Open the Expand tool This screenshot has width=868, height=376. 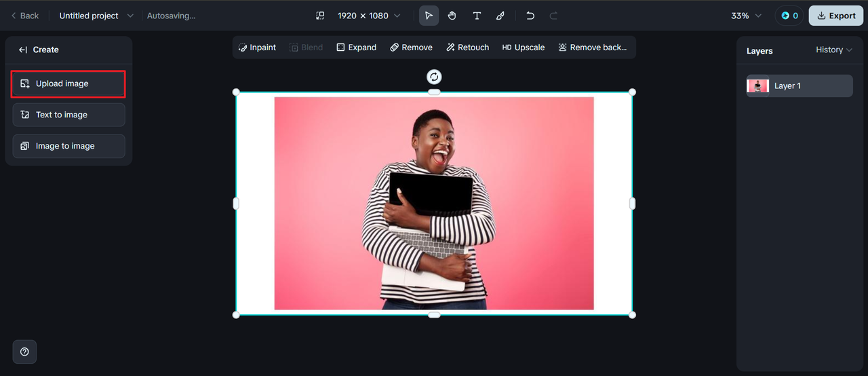pyautogui.click(x=357, y=48)
